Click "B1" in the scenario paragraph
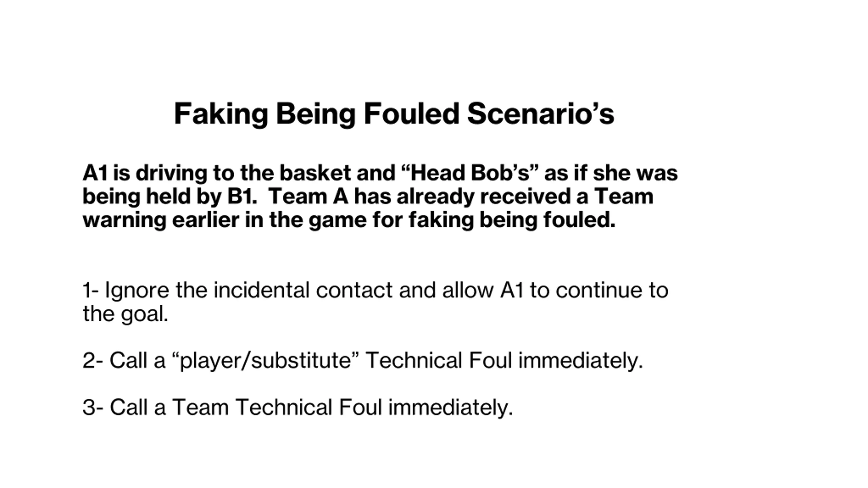Image resolution: width=868 pixels, height=488 pixels. coord(242,197)
